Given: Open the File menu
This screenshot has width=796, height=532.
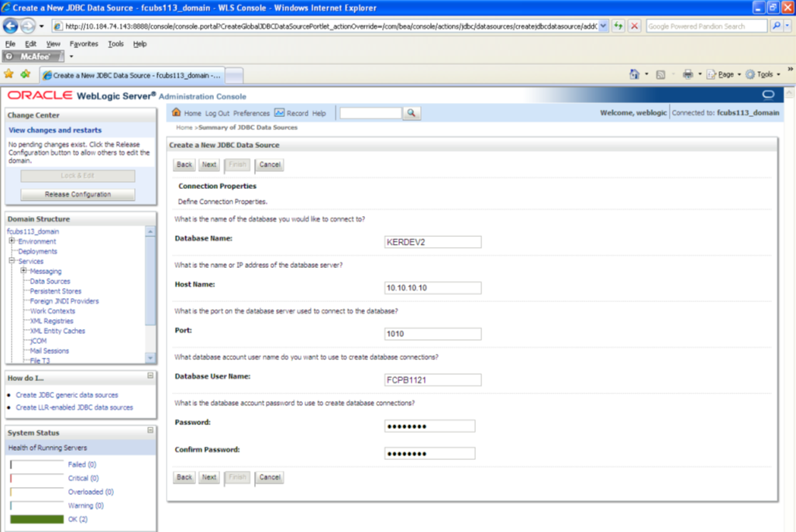Looking at the screenshot, I should pos(10,43).
